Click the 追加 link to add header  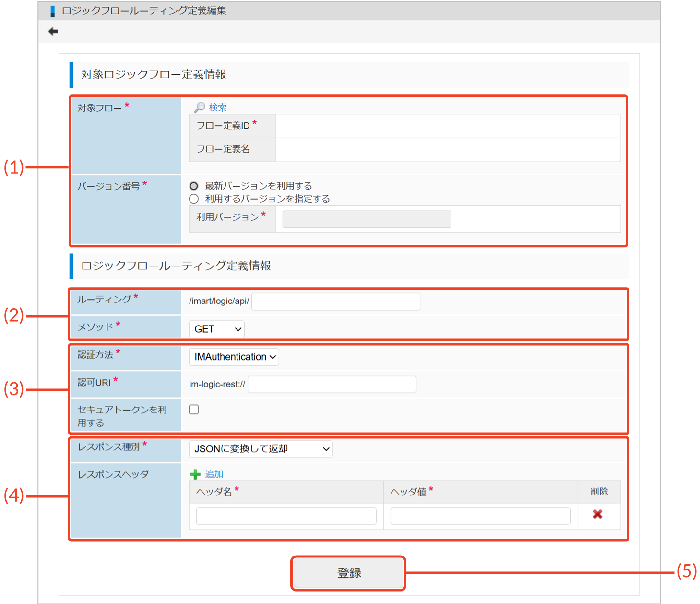(x=214, y=474)
